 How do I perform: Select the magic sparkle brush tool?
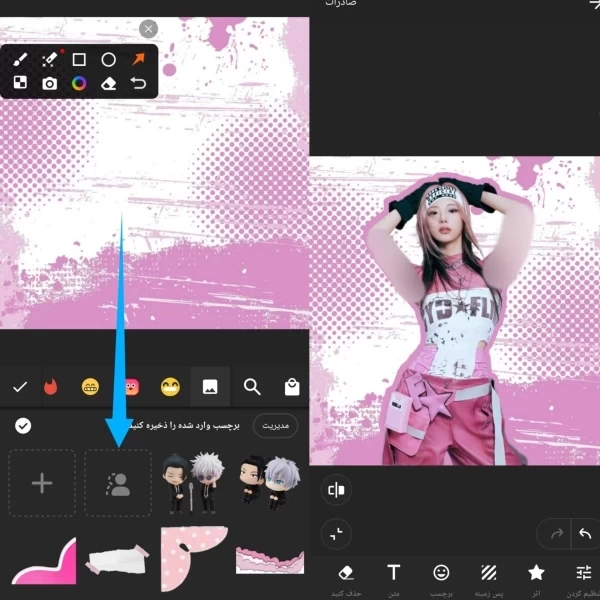tap(50, 59)
